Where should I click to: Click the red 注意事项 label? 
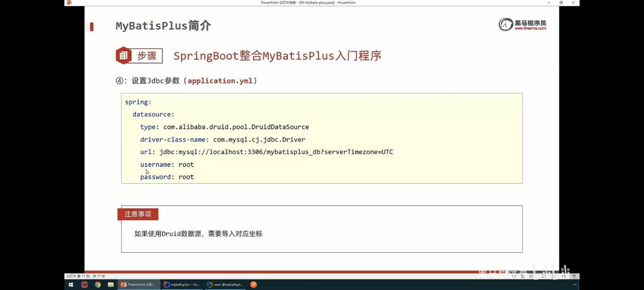pyautogui.click(x=138, y=214)
